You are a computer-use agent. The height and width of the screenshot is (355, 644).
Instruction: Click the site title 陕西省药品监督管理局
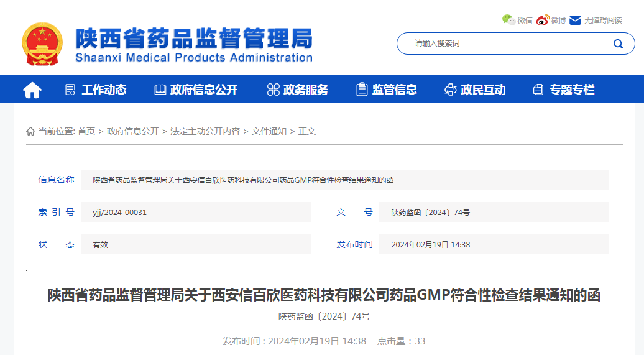194,39
